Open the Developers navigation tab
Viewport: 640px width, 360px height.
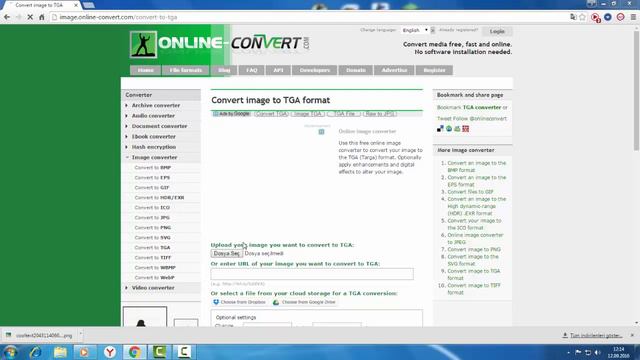(x=314, y=70)
